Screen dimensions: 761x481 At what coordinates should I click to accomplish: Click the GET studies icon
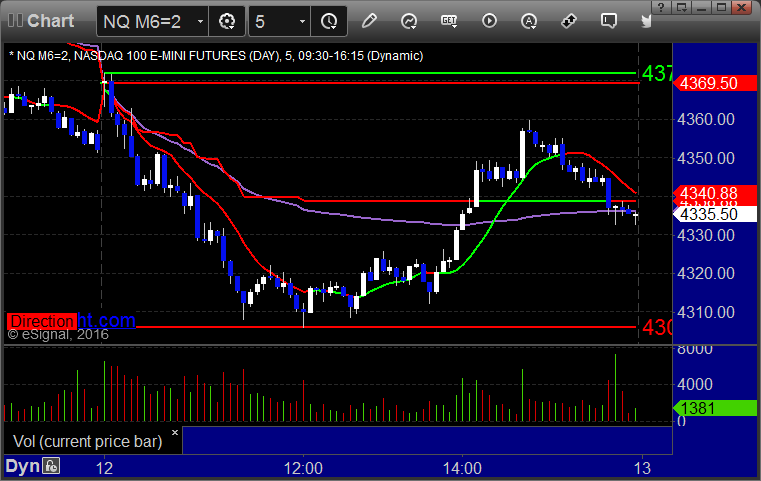point(449,21)
